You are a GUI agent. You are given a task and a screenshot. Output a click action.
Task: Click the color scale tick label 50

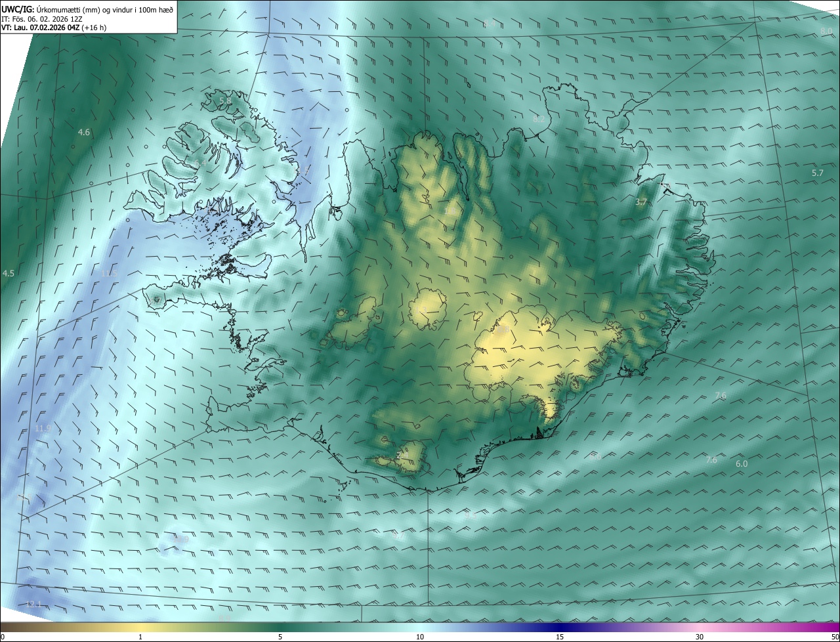[834, 637]
